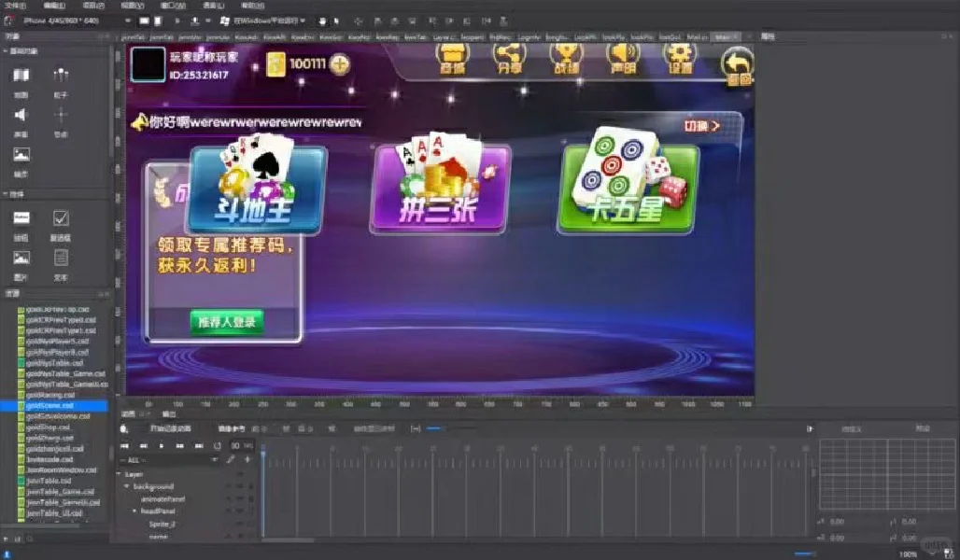Collapse the background node in timeline
Viewport: 960px width, 560px height.
[127, 486]
